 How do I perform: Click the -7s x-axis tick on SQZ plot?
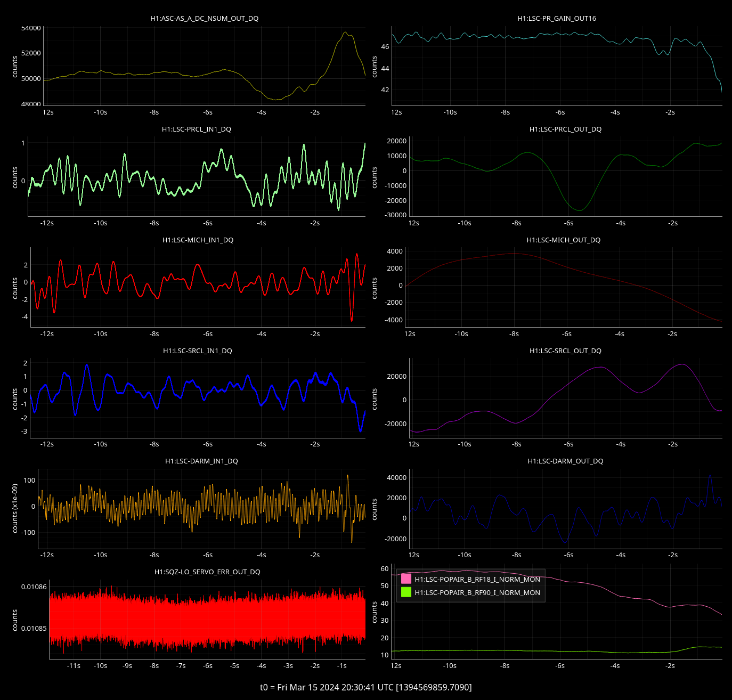[181, 665]
